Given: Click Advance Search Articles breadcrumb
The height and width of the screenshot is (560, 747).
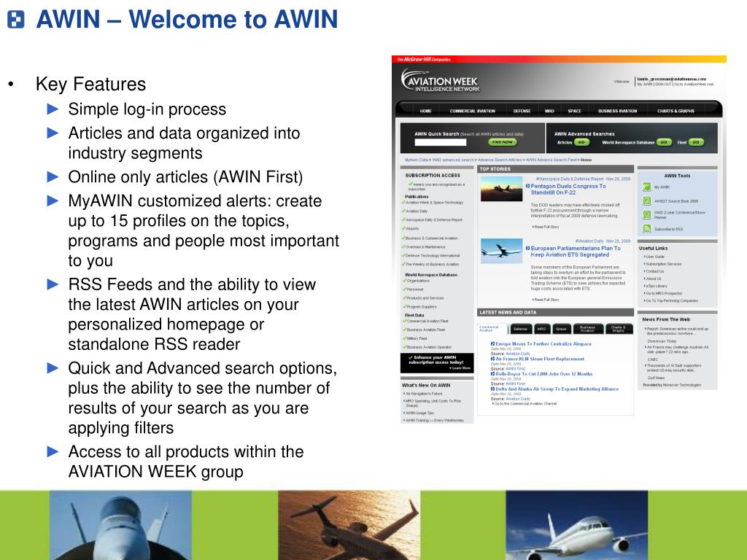Looking at the screenshot, I should coord(499,160).
